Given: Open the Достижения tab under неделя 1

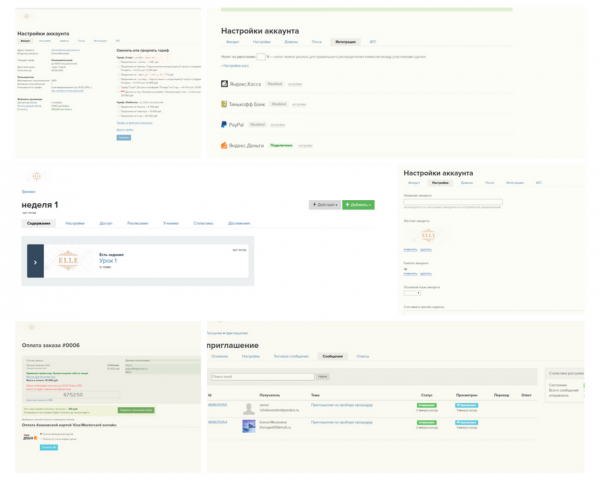Looking at the screenshot, I should (239, 223).
